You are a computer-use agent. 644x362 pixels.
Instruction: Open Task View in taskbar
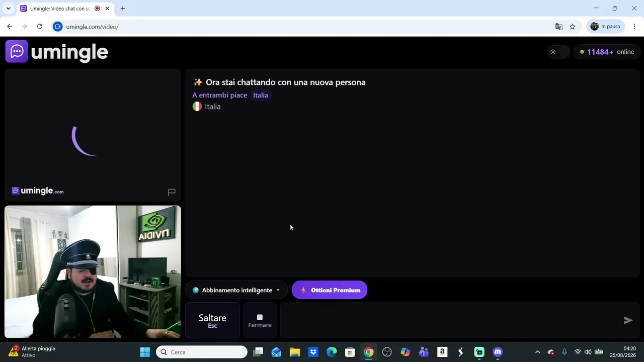(258, 352)
